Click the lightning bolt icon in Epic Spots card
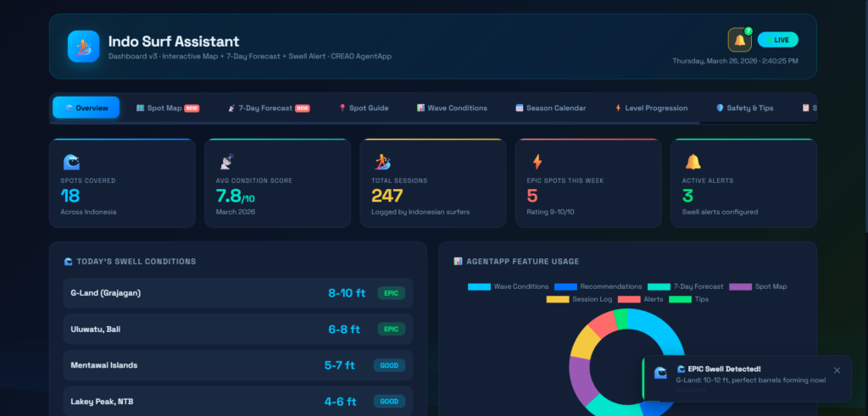 pos(537,162)
